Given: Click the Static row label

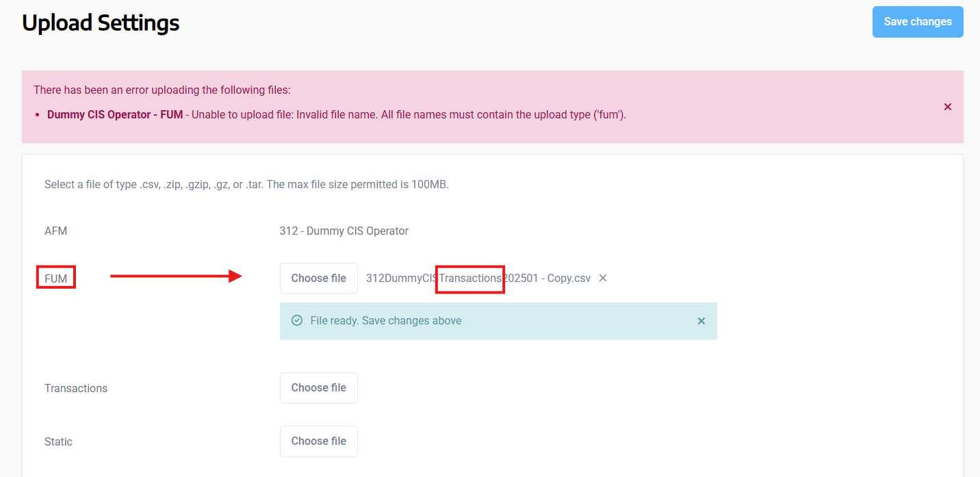Looking at the screenshot, I should pyautogui.click(x=58, y=441).
